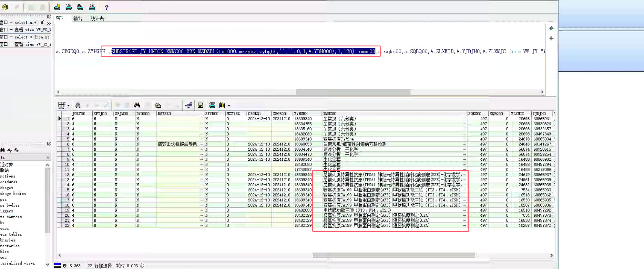Open the chart icon dropdown arrow
The image size is (644, 269).
click(229, 106)
